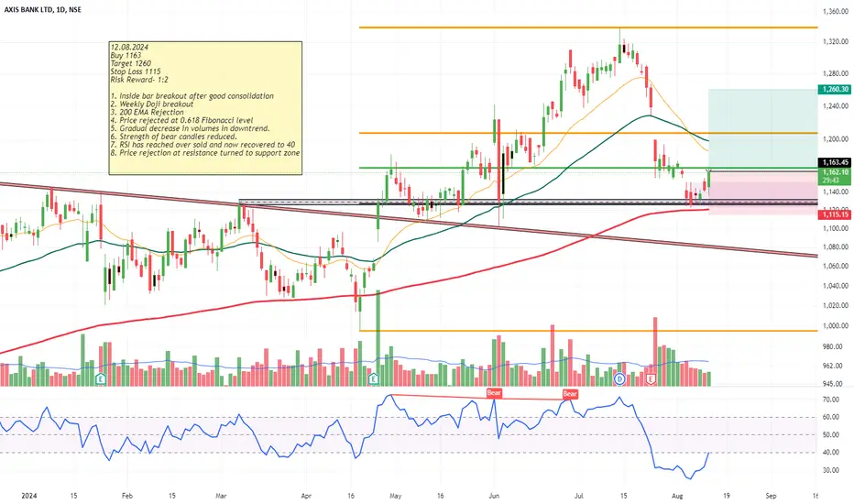Click the Jul label on time axis
The image size is (854, 504).
579,496
